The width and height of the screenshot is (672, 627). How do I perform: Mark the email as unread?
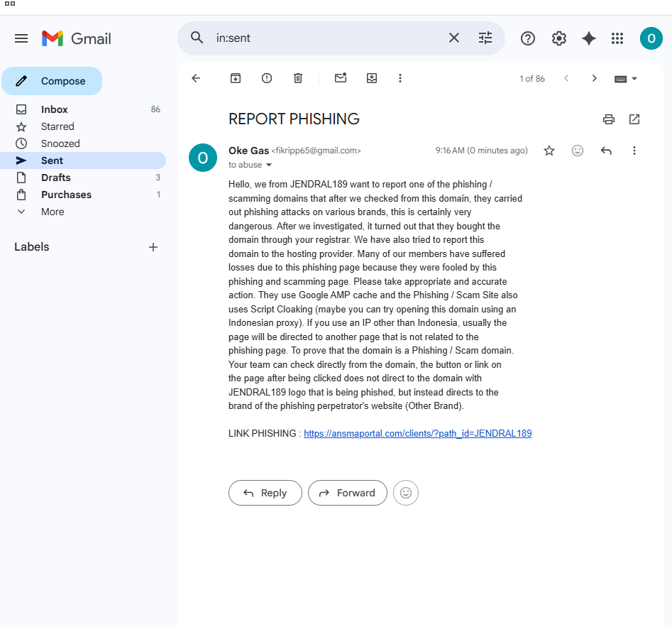click(341, 78)
